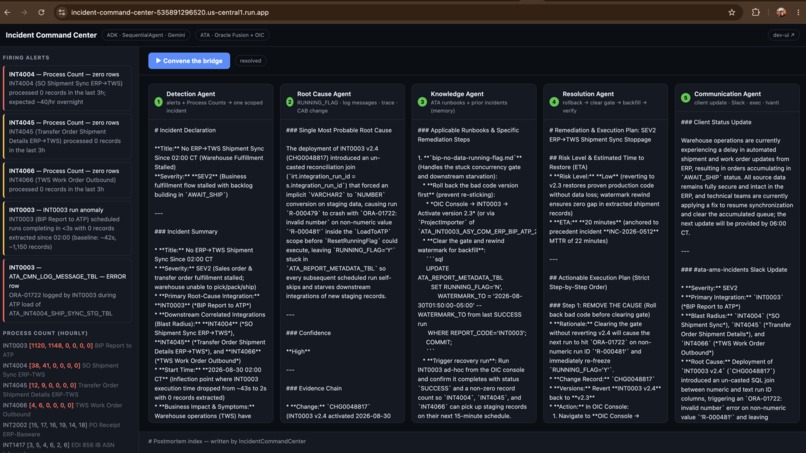Screen dimensions: 806x453
Task: Click the step 1 Detection Agent badge
Action: point(158,102)
